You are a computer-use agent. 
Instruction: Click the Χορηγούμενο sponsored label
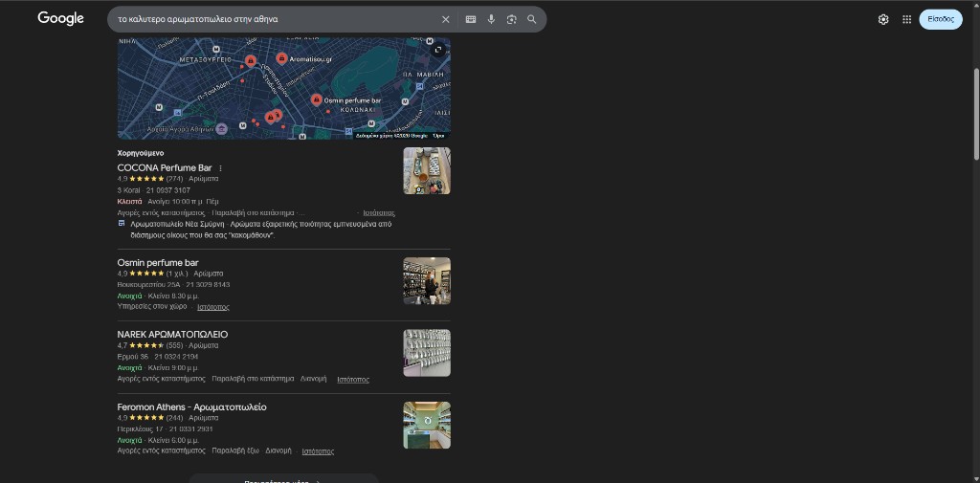[141, 153]
